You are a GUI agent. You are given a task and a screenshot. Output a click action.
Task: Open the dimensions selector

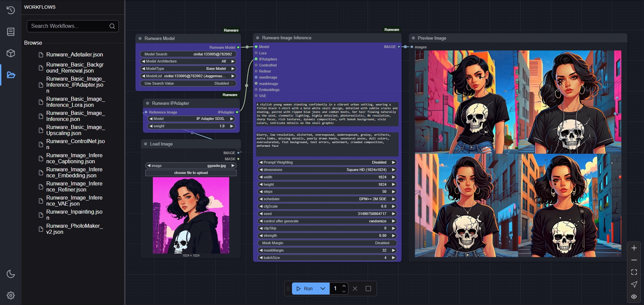tap(327, 170)
